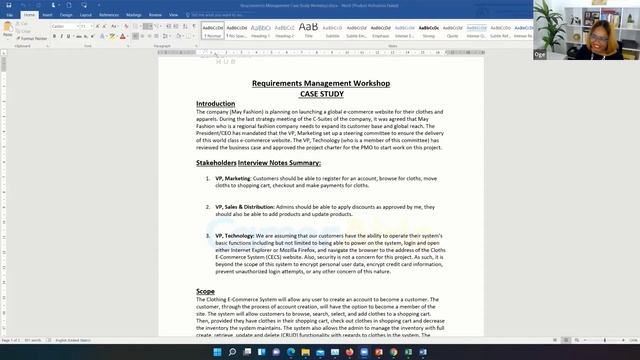Apply the Strong style
This screenshot has width=640, height=360.
pyautogui.click(x=429, y=31)
